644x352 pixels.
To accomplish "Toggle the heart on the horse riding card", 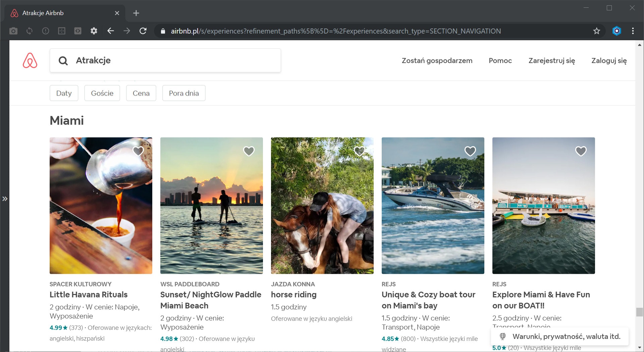I will click(x=360, y=151).
